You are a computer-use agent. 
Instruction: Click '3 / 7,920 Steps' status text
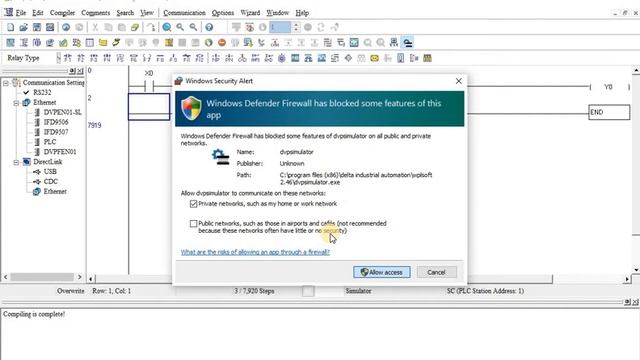(254, 291)
